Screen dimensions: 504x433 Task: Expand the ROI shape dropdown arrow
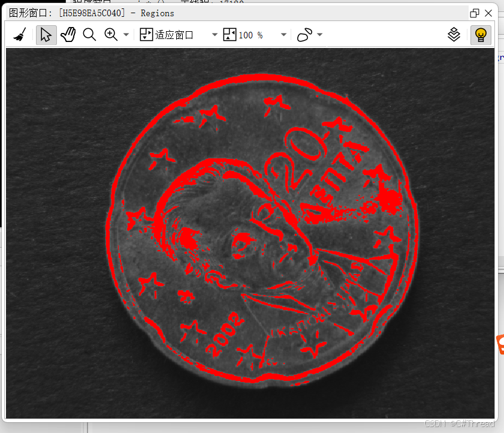click(319, 35)
